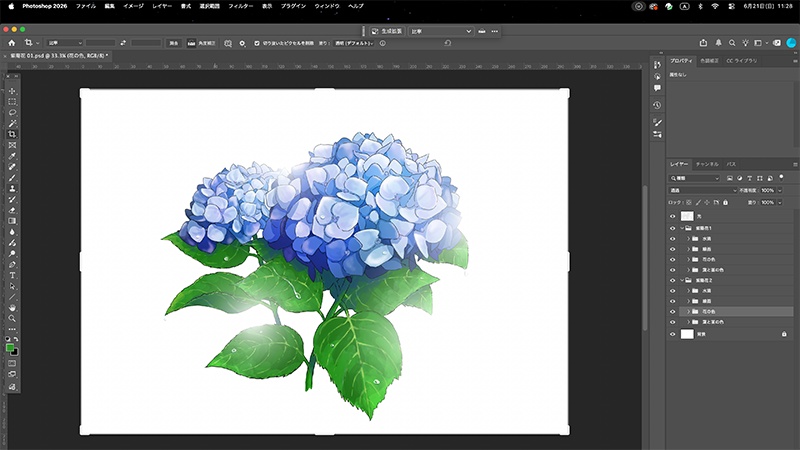
Task: Switch to the CC ライブラリ tab
Action: [x=742, y=61]
